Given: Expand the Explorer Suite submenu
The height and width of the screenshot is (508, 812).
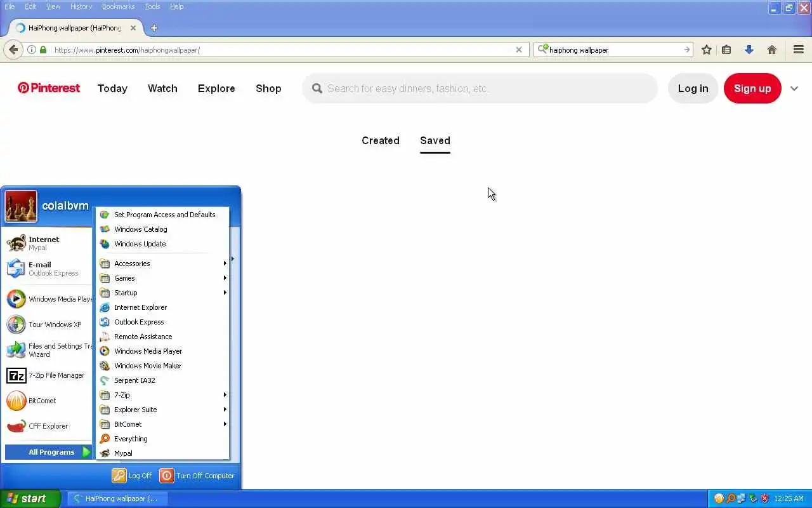Looking at the screenshot, I should click(x=163, y=410).
